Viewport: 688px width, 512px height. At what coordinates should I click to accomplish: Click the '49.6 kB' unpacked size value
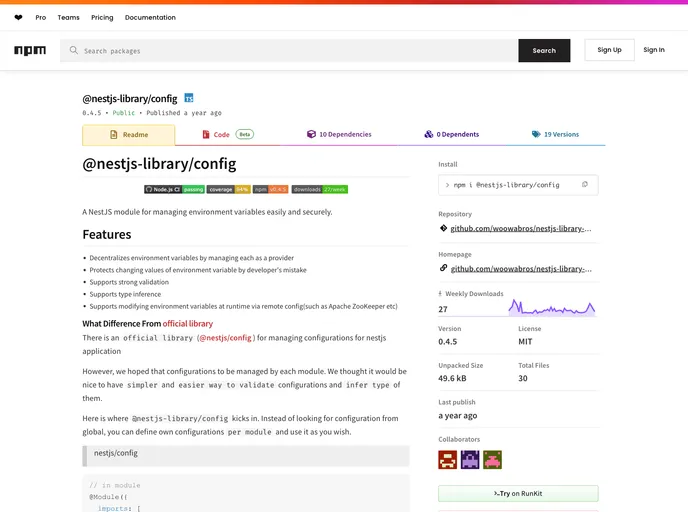pyautogui.click(x=452, y=378)
